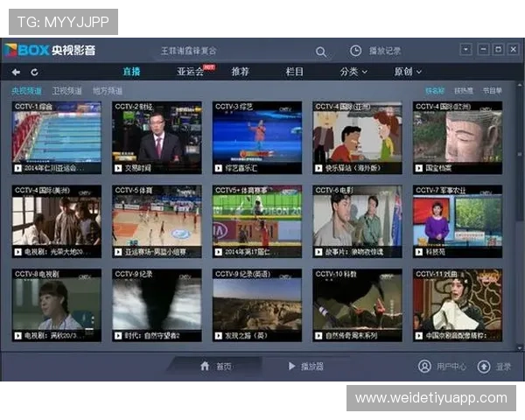Click 播放记录 text link

385,51
